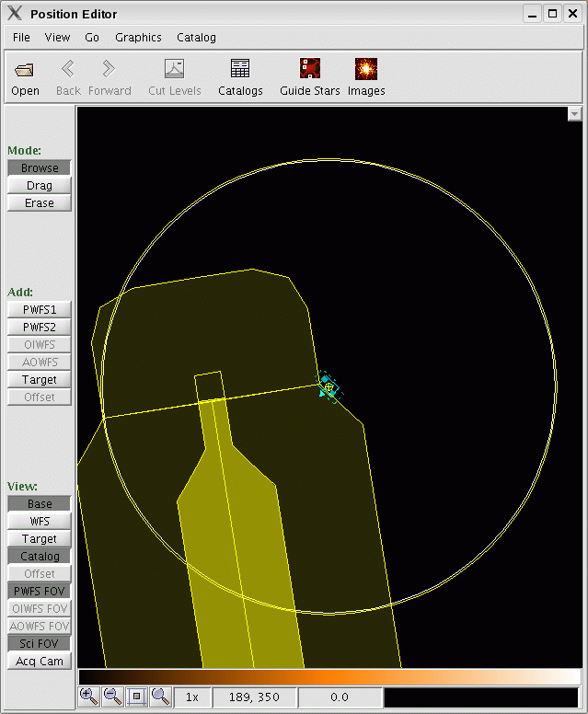The height and width of the screenshot is (714, 588).
Task: Switch to Erase mode
Action: [40, 202]
